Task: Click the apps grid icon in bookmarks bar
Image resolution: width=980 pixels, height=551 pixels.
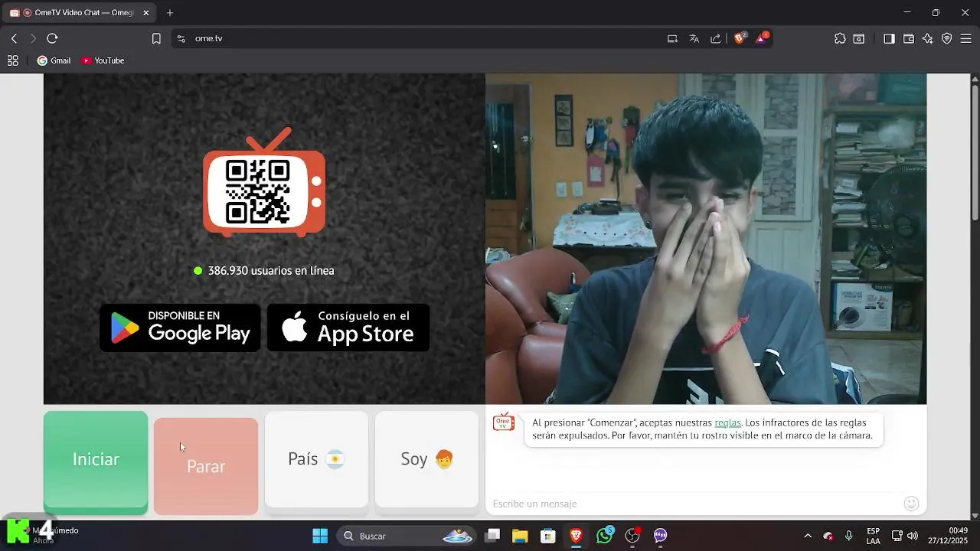Action: coord(12,60)
